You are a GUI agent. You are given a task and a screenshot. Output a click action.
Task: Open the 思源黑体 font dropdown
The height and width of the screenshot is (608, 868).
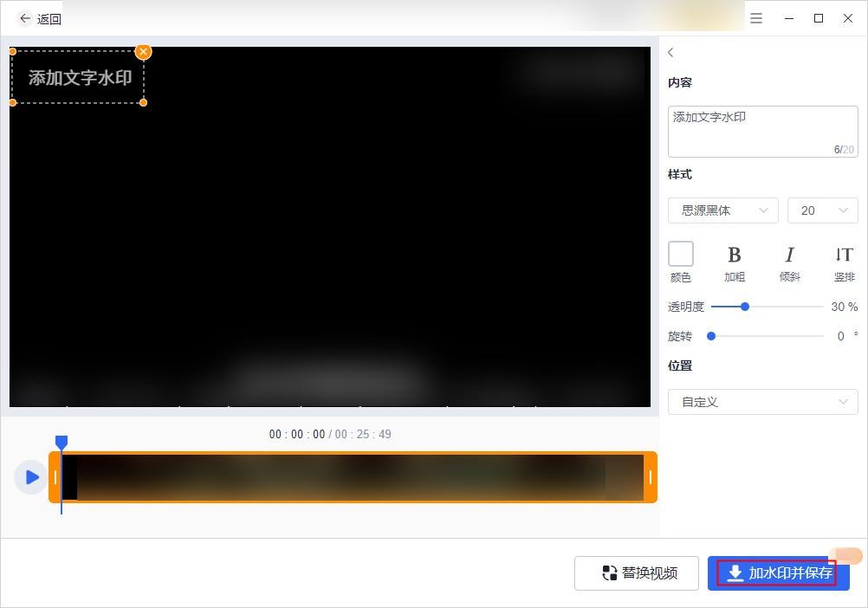click(x=722, y=210)
